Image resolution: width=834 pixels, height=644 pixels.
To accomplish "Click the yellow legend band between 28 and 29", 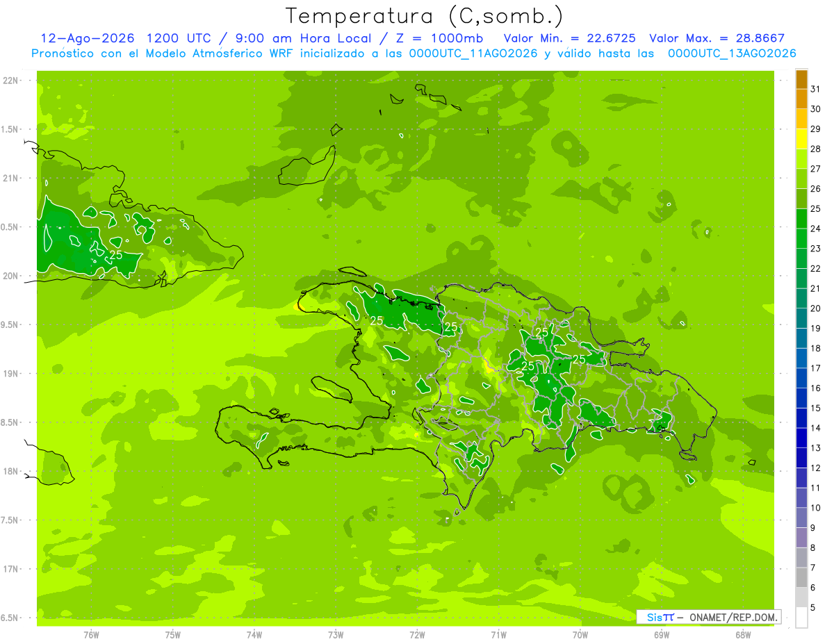I will pyautogui.click(x=801, y=139).
